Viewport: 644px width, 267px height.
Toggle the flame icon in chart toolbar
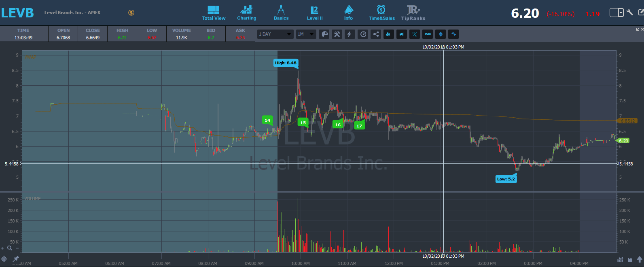click(388, 34)
